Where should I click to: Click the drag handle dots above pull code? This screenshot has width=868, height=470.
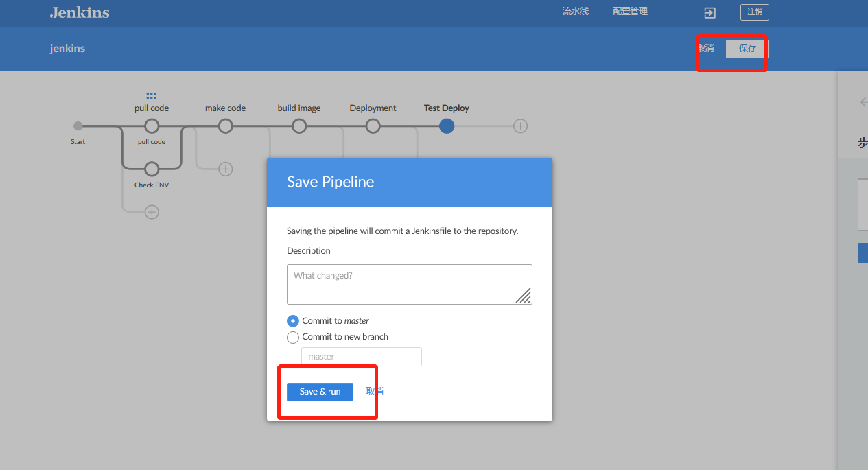(152, 96)
